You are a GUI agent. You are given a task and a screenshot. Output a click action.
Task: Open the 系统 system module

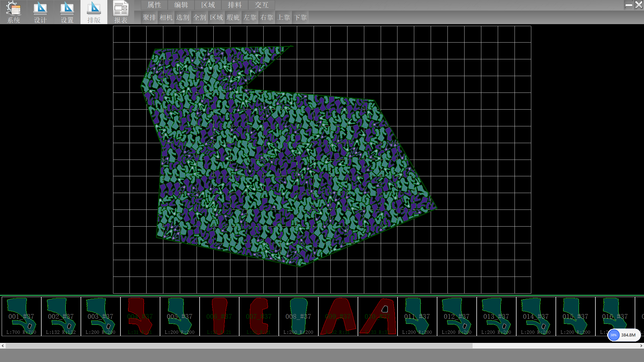(13, 12)
